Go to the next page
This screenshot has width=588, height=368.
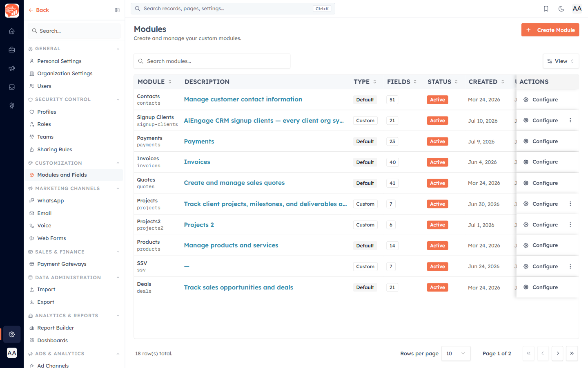557,353
